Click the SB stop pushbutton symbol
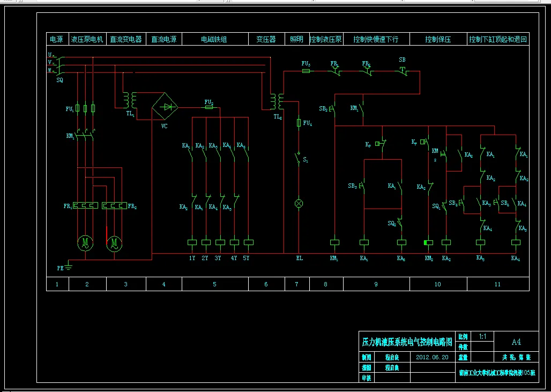 coord(403,71)
